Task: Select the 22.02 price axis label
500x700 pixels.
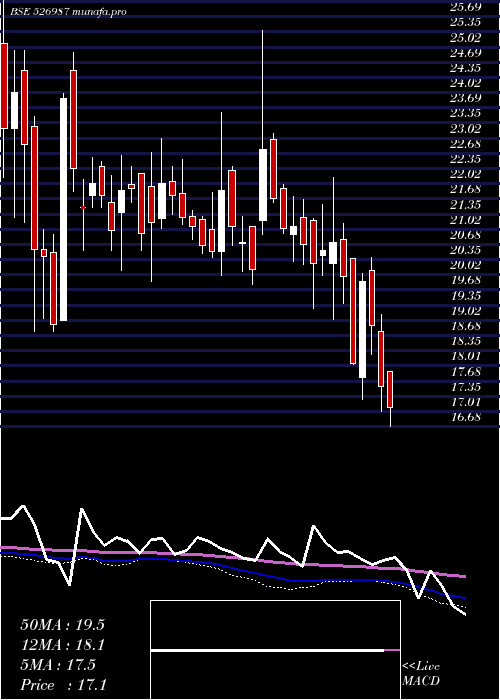Action: [465, 174]
